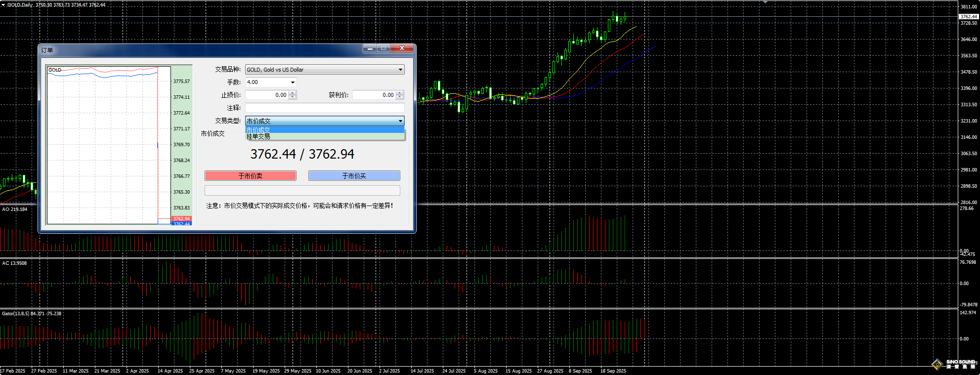Click the small arrow beside GOLD,Daily title
This screenshot has height=375, width=980.
pyautogui.click(x=3, y=4)
